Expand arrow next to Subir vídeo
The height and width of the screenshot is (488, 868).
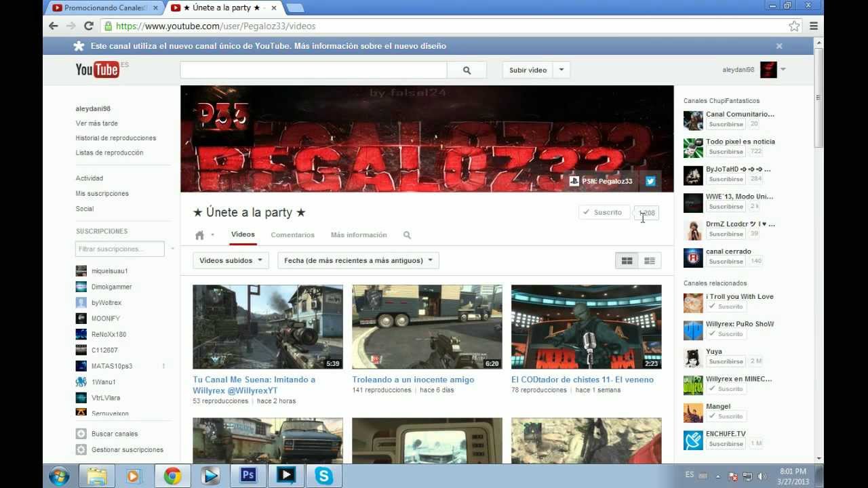(561, 70)
